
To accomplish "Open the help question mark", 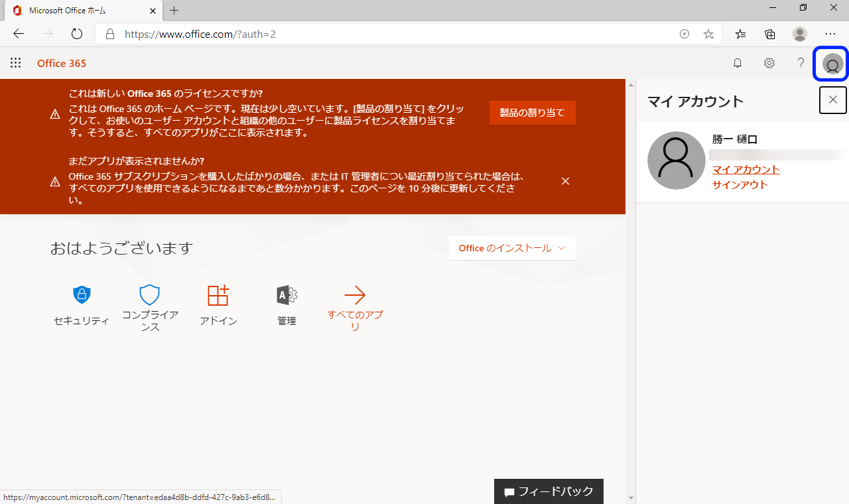I will click(801, 63).
